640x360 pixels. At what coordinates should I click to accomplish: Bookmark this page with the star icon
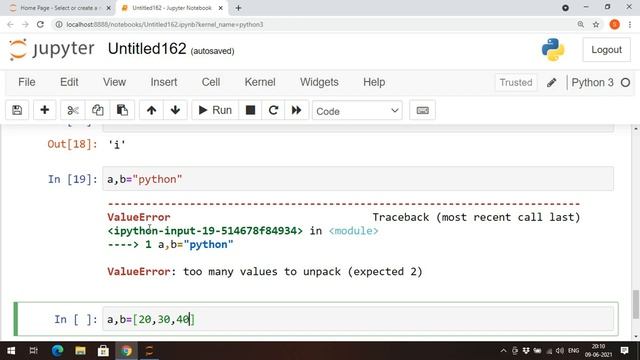tap(596, 24)
